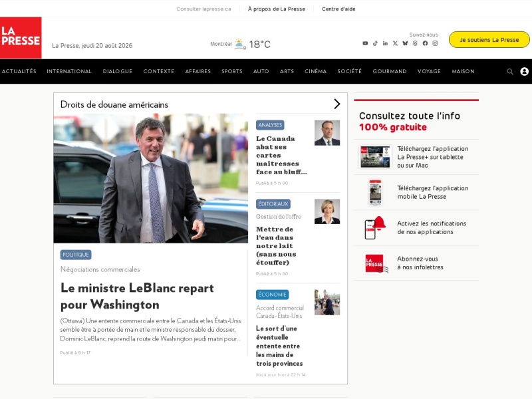Click the Analyses category tag
This screenshot has height=399, width=532.
coord(270,125)
